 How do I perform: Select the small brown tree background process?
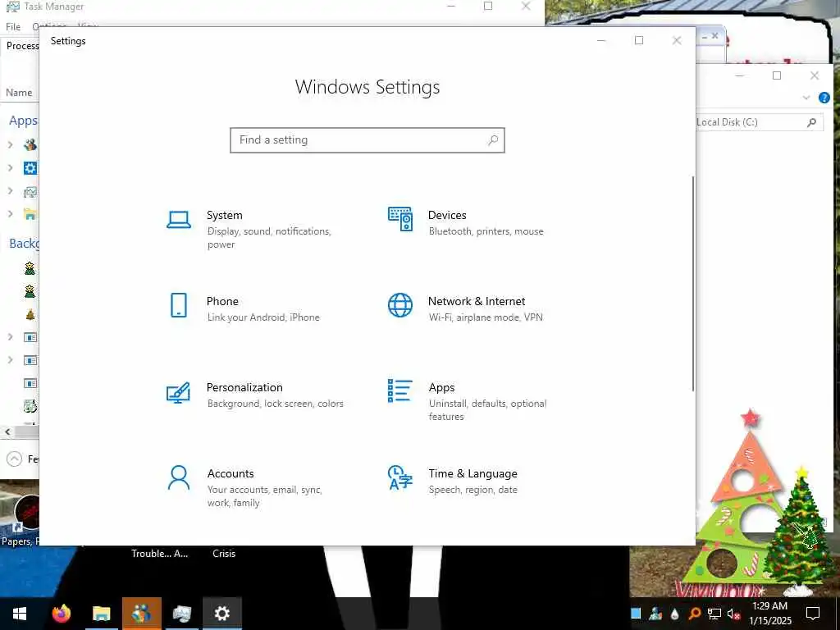pyautogui.click(x=30, y=314)
